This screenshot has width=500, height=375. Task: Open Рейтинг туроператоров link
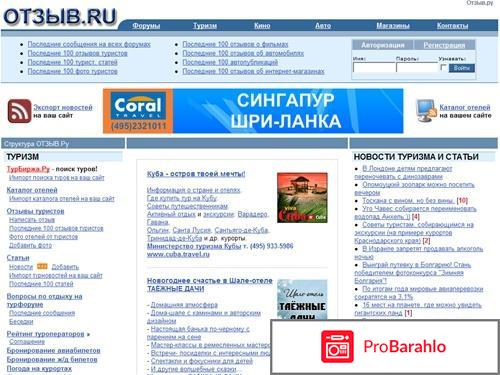tap(45, 334)
